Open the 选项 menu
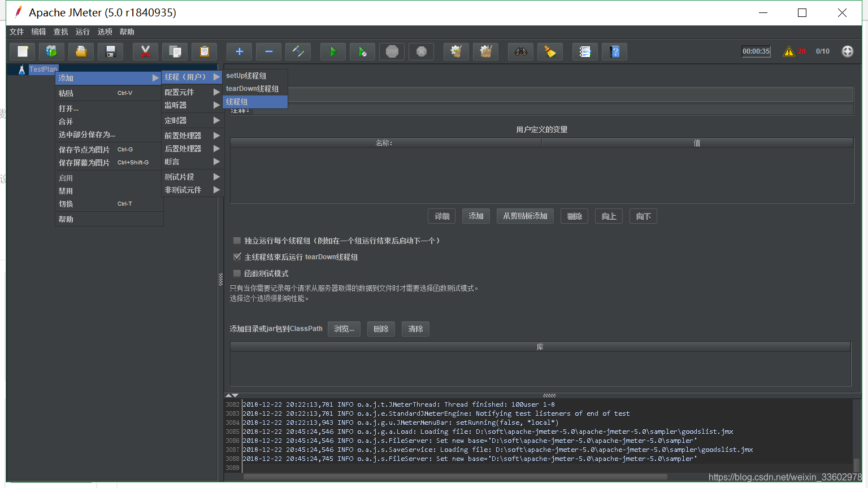The image size is (868, 488). (105, 32)
